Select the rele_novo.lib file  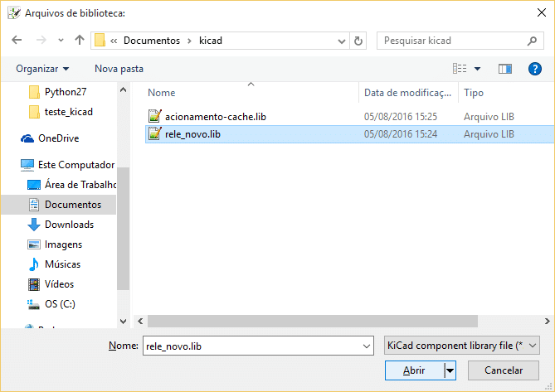192,133
